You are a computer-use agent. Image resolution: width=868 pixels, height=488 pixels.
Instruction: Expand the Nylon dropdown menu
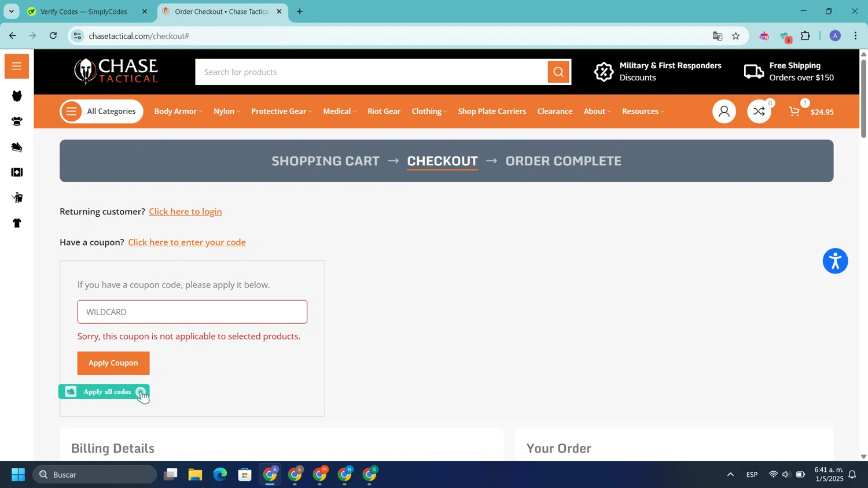(227, 112)
